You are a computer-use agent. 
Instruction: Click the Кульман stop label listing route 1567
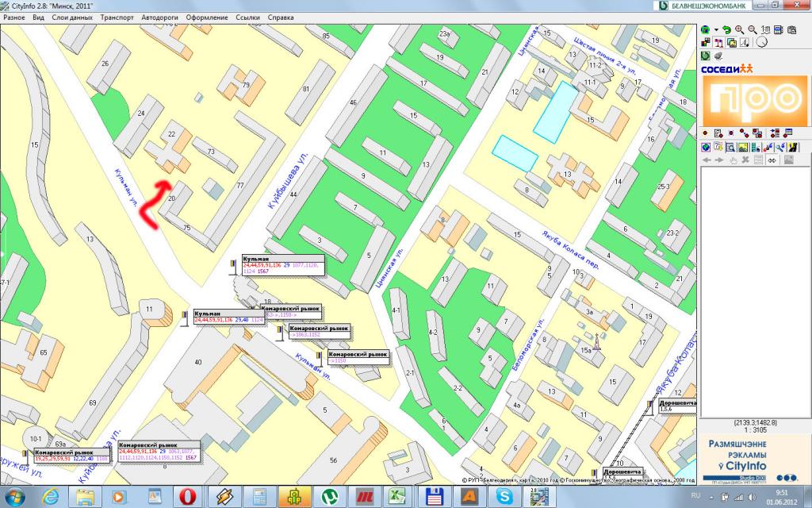[x=284, y=265]
